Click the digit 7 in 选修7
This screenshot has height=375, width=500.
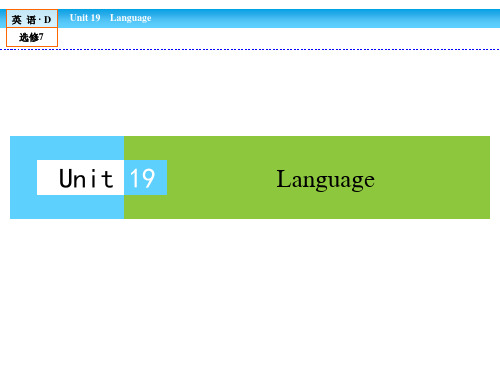[41, 37]
